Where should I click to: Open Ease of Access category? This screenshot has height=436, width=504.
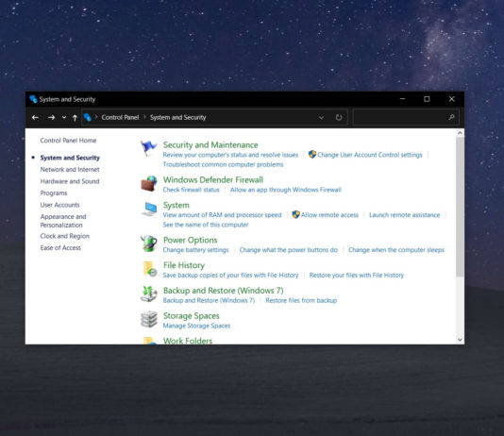[x=60, y=247]
